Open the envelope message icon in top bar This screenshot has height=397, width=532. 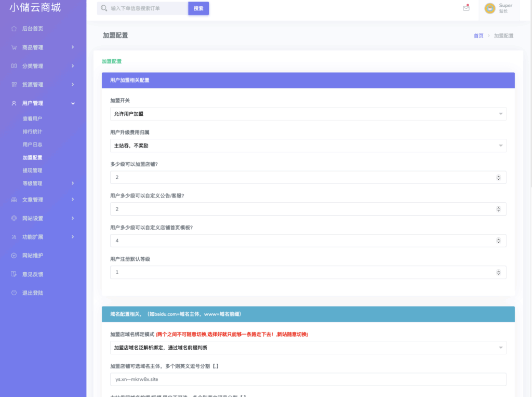(x=466, y=8)
